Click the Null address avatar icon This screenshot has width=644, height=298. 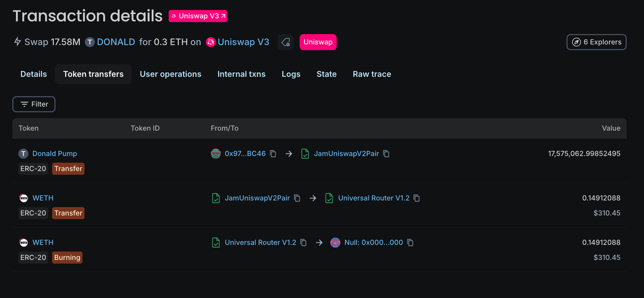pyautogui.click(x=335, y=243)
